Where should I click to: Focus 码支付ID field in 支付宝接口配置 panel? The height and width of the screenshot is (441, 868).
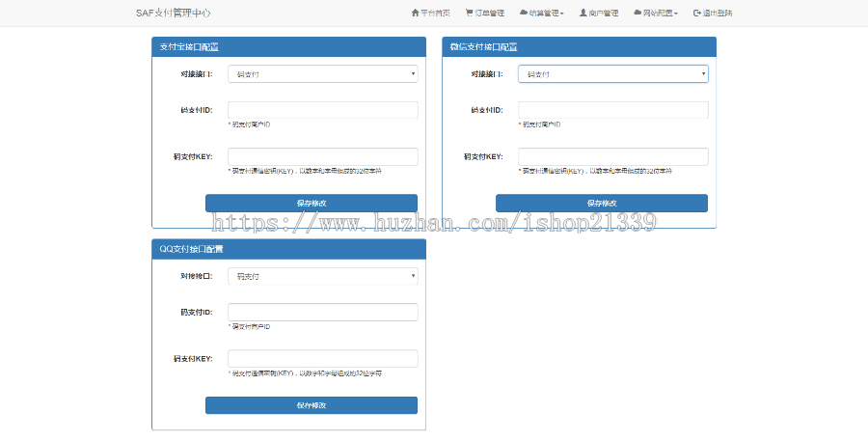tap(323, 110)
